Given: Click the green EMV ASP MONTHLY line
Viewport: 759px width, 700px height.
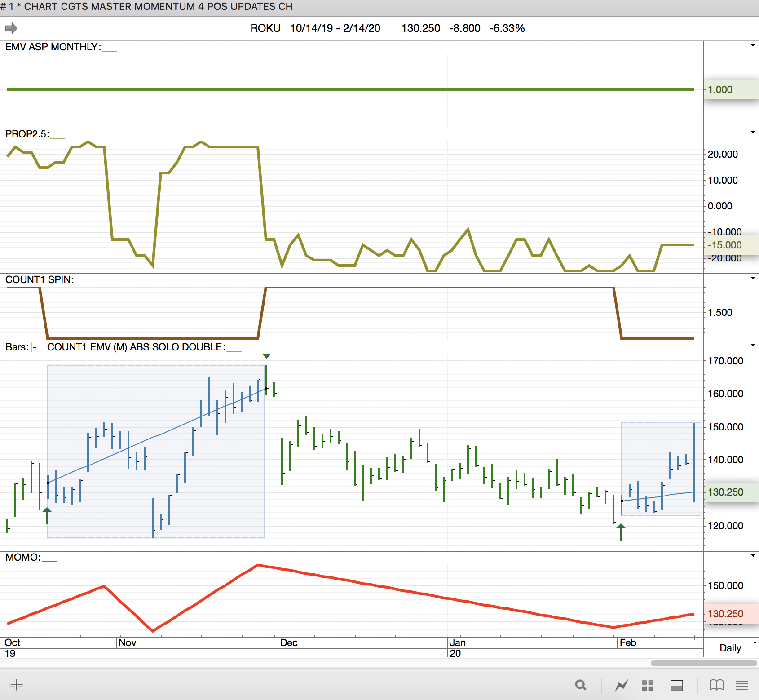Looking at the screenshot, I should click(350, 89).
